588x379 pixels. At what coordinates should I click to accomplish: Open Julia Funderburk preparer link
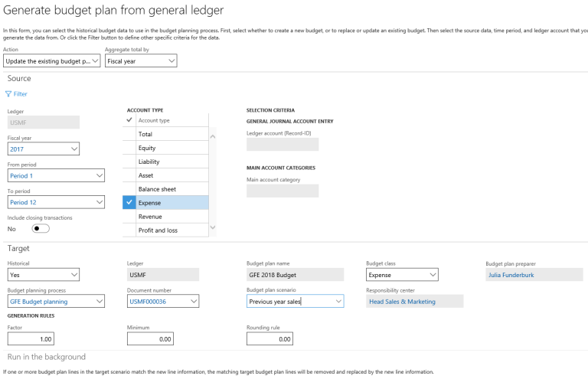pyautogui.click(x=513, y=275)
